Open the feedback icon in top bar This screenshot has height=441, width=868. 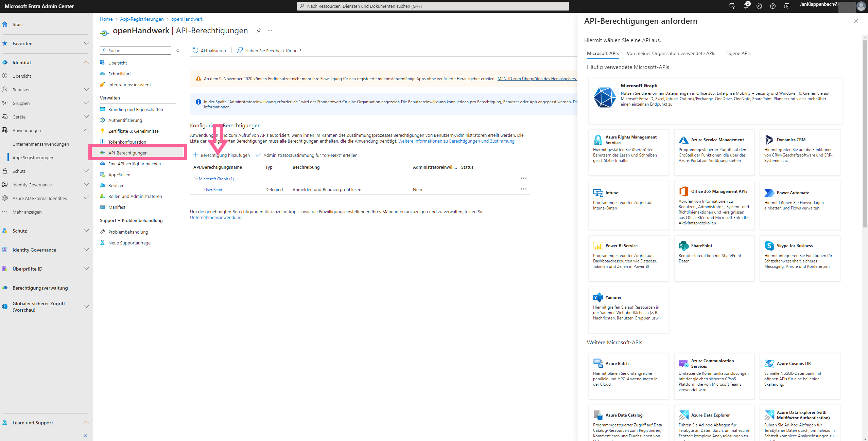pyautogui.click(x=786, y=6)
